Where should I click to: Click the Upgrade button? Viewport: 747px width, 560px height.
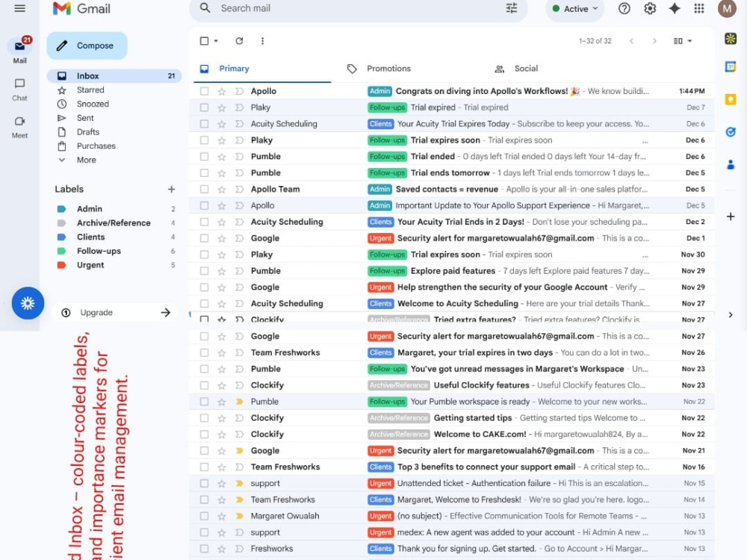(x=115, y=312)
